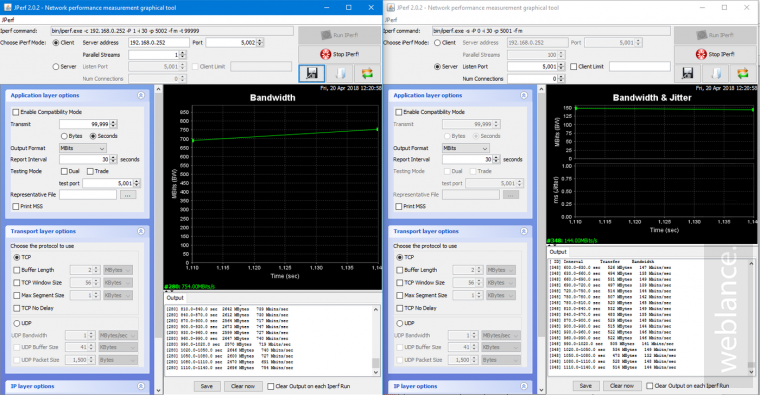Select Seconds transmit unit in left window
Image resolution: width=760 pixels, height=395 pixels.
point(93,136)
